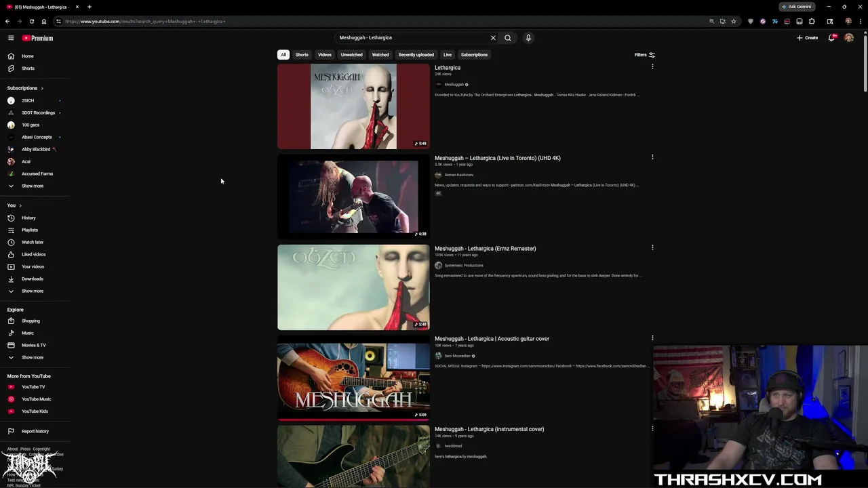Open Accursed Farms channel
The image size is (868, 488).
point(37,174)
